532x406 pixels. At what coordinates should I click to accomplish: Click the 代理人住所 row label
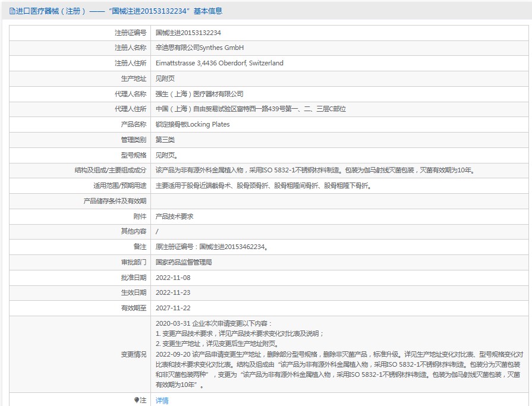130,109
